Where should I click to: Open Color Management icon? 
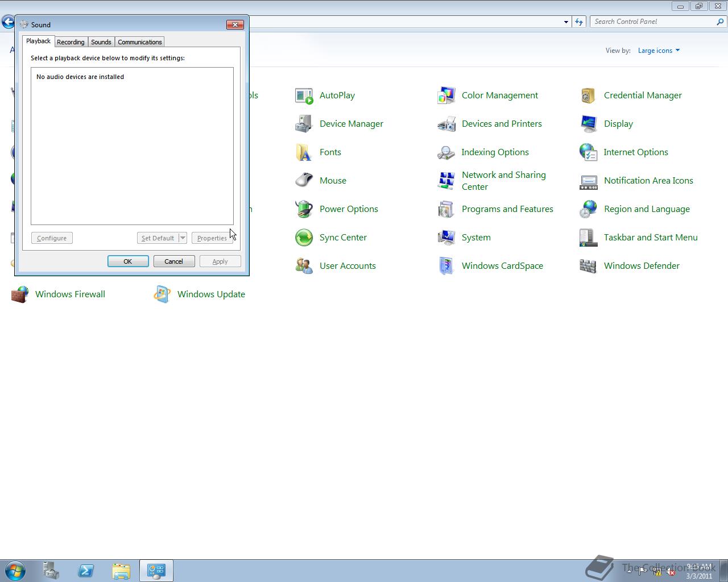(x=446, y=95)
